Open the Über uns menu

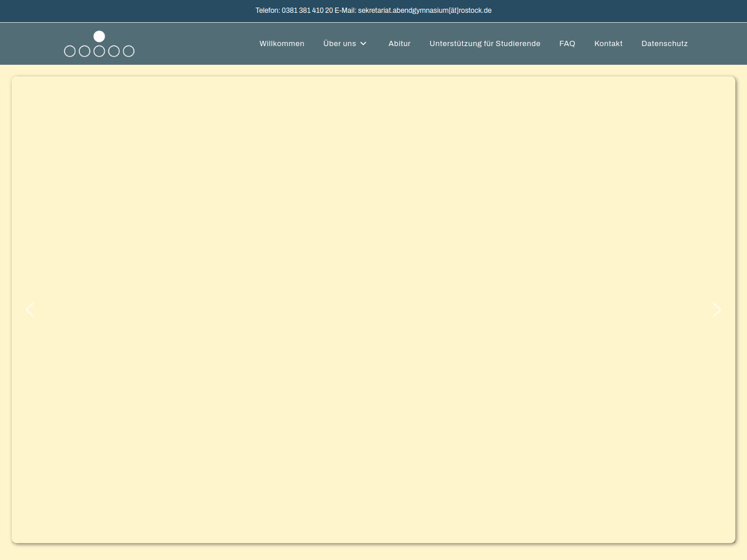(340, 44)
